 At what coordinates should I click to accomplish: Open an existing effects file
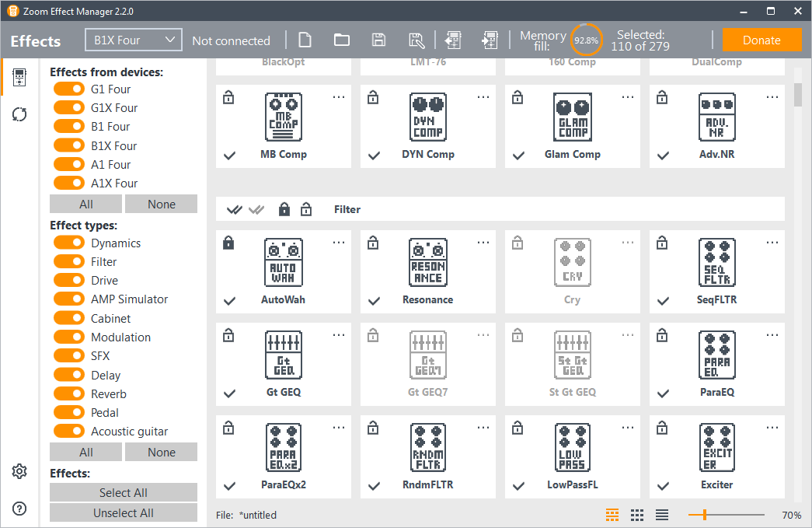tap(341, 40)
